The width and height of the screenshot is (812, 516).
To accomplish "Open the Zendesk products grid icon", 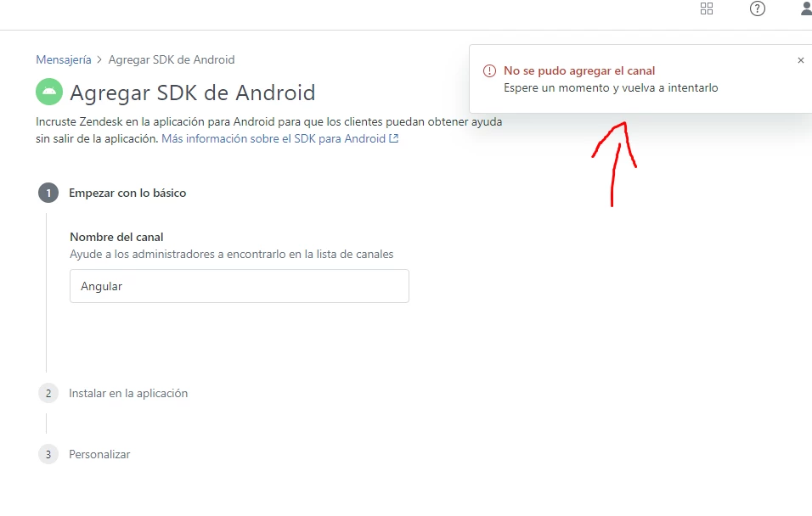I will (707, 8).
